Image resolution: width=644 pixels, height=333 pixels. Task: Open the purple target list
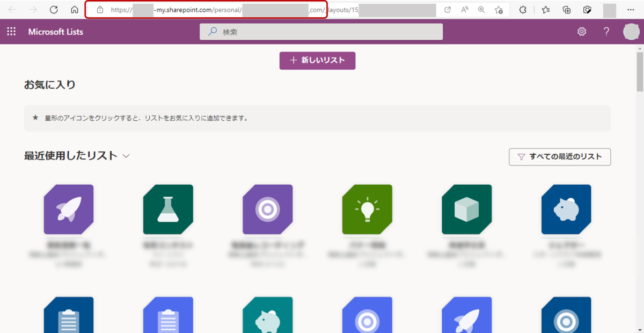pos(268,209)
